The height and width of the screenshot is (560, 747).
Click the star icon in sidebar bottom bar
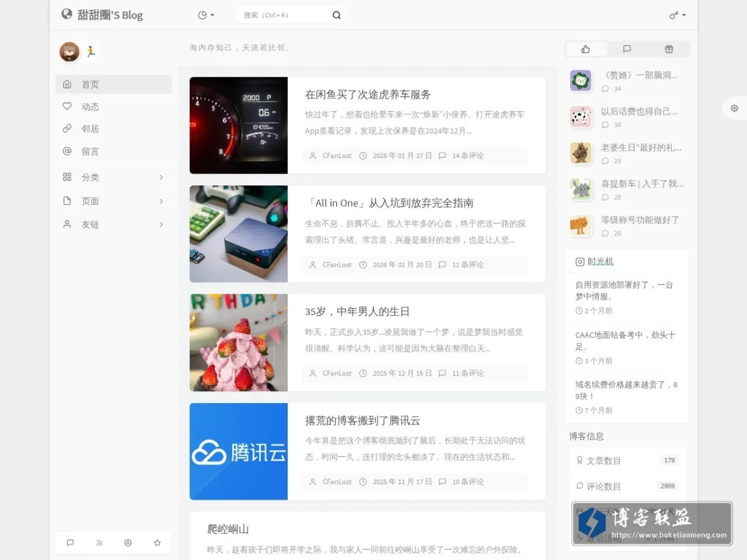click(157, 543)
